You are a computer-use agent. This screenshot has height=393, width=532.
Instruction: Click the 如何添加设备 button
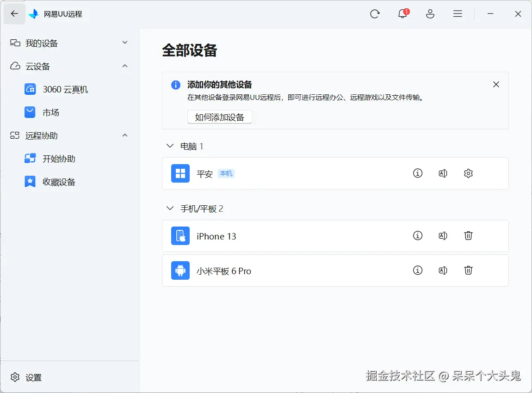point(220,117)
